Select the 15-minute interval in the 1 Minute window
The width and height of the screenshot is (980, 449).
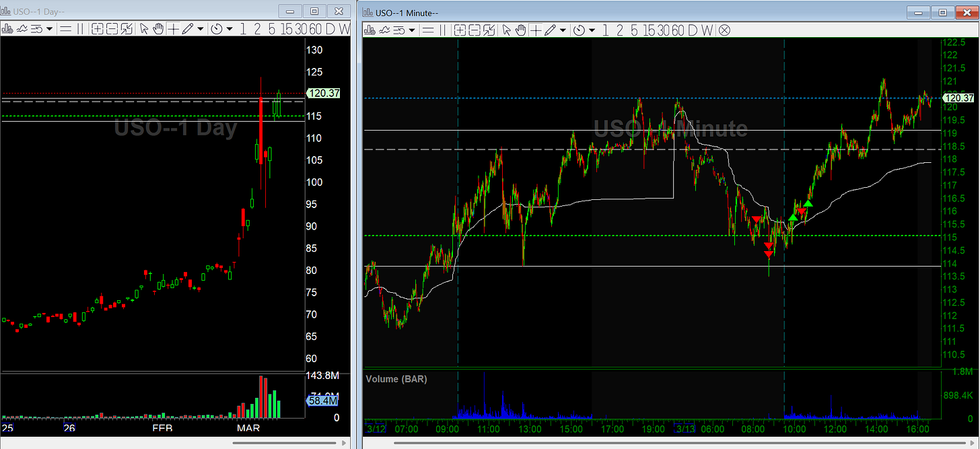648,29
